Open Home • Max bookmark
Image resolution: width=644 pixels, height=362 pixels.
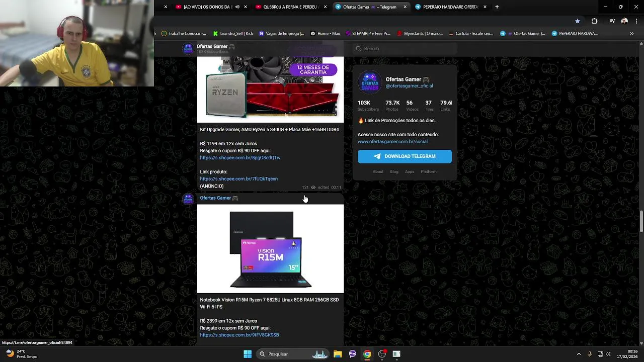[x=325, y=34]
